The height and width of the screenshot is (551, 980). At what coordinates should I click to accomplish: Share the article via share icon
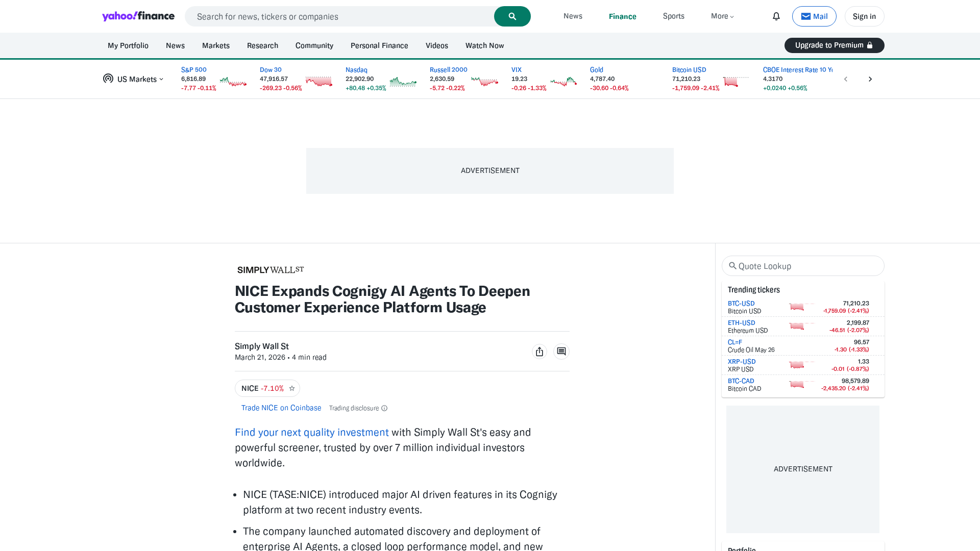point(539,352)
